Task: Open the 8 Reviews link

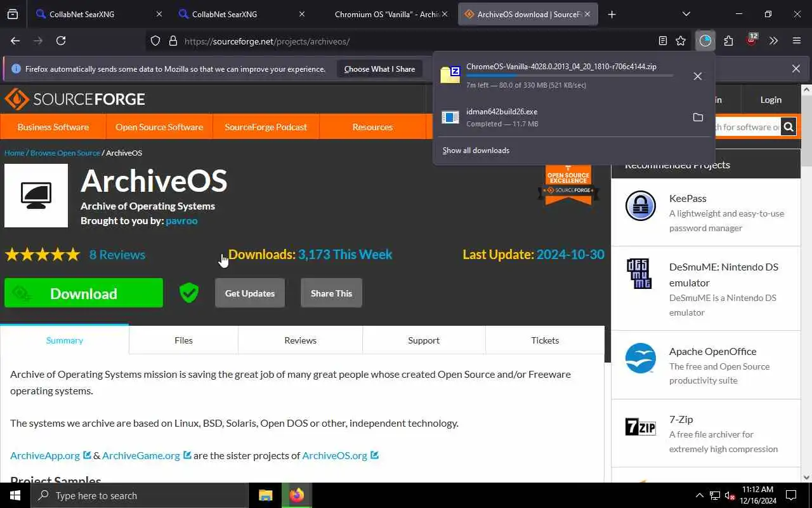Action: point(117,255)
